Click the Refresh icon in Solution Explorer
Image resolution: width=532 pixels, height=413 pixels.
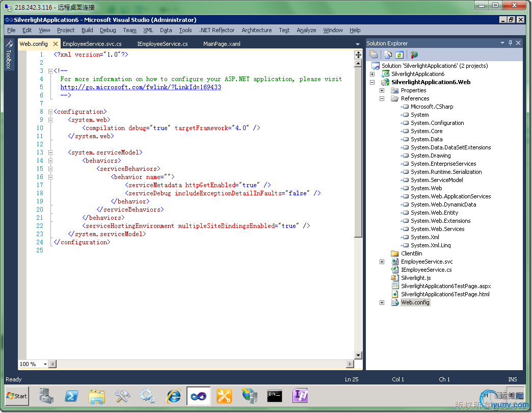(x=400, y=55)
